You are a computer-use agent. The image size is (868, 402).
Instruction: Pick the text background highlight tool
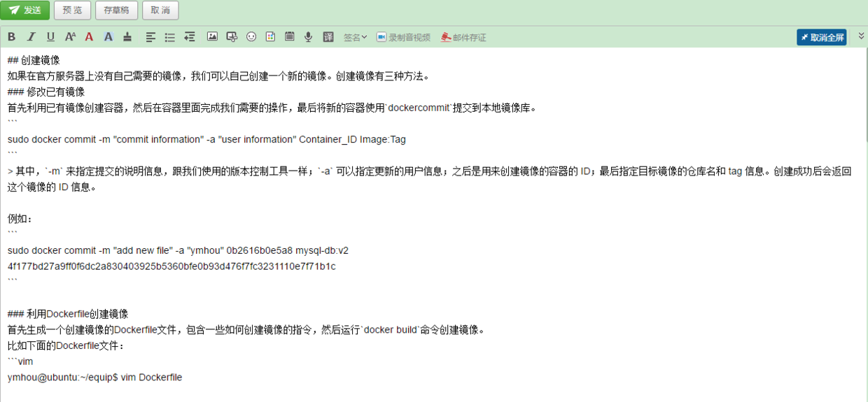tap(108, 37)
